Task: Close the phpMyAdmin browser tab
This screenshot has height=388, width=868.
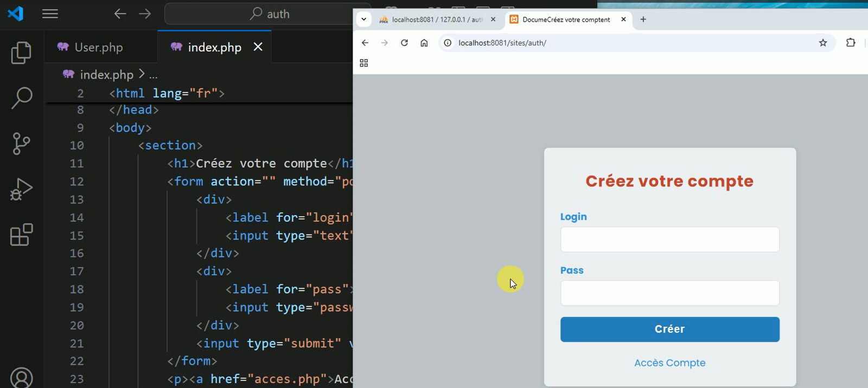Action: point(493,20)
